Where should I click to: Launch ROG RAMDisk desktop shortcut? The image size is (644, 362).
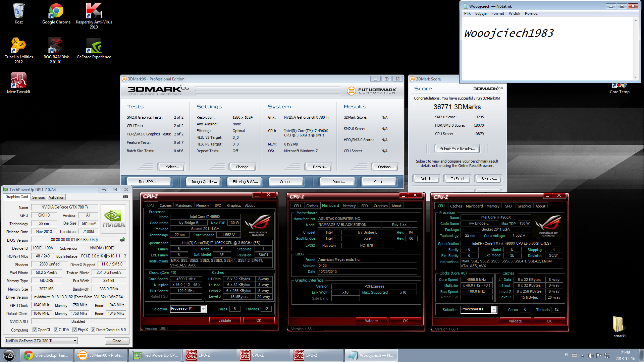coord(56,50)
